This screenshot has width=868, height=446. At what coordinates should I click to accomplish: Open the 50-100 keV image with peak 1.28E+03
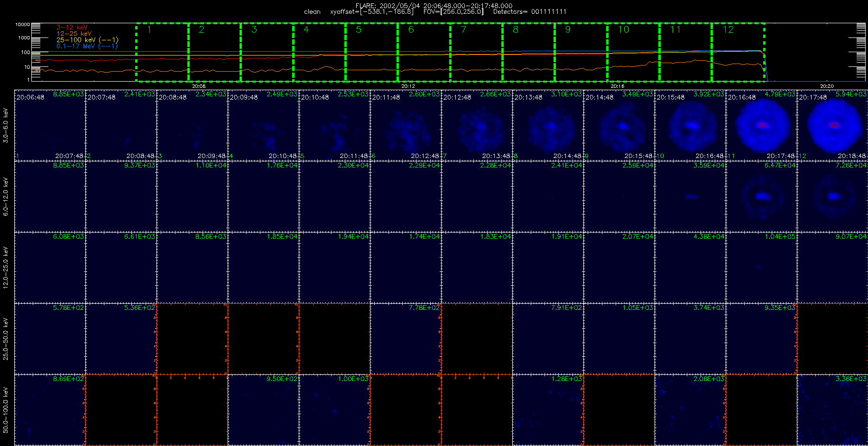548,410
